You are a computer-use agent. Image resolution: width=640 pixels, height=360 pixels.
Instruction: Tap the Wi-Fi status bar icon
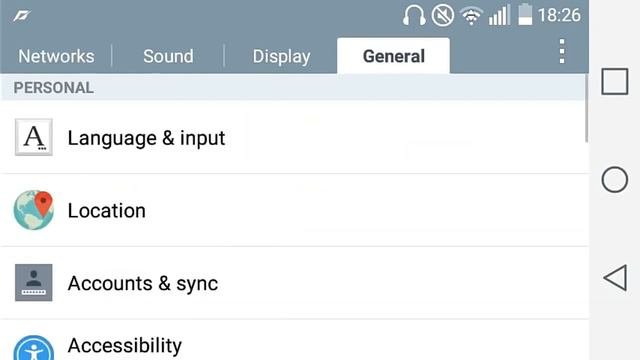pos(471,16)
